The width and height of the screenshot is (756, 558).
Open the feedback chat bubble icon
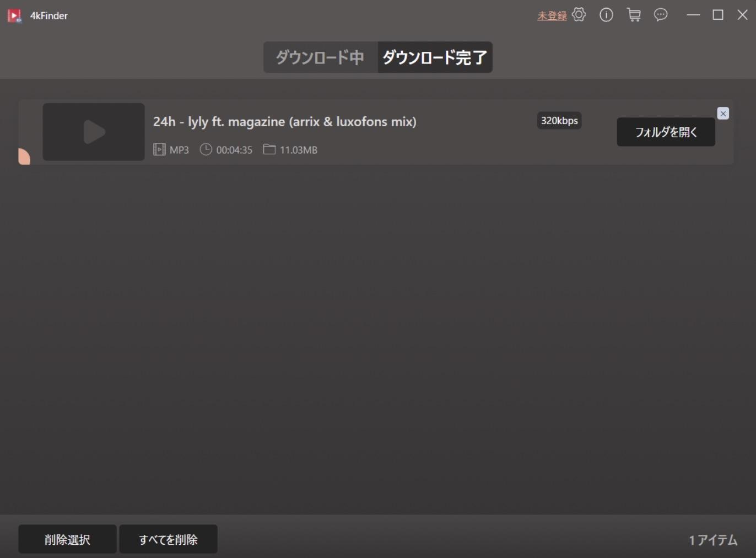coord(661,15)
